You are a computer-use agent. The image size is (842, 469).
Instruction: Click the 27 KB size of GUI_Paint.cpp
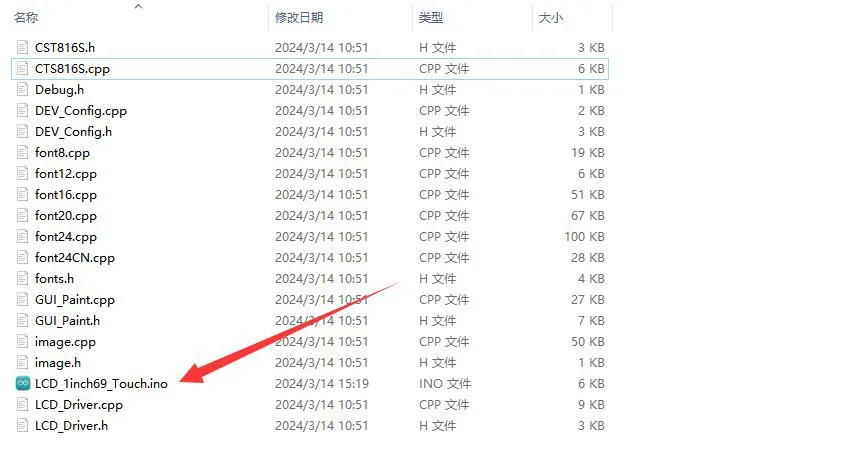[x=588, y=300]
